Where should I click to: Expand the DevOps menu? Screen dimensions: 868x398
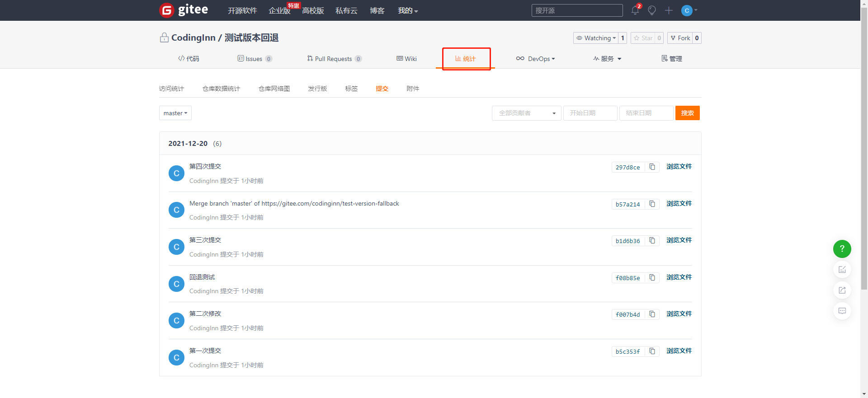click(x=535, y=59)
